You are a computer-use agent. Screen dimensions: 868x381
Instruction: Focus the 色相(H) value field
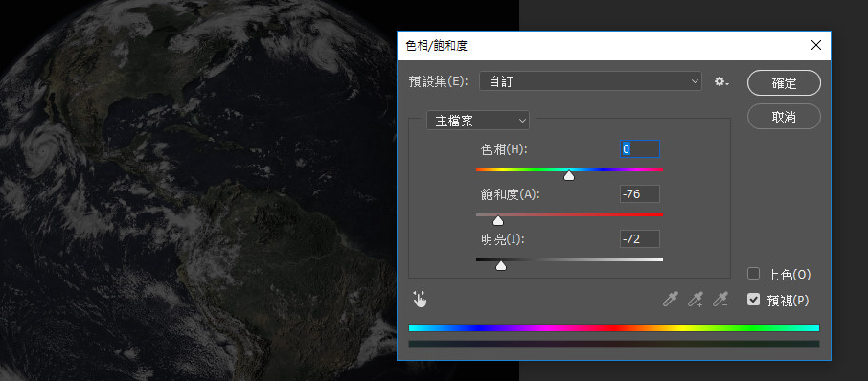(640, 148)
